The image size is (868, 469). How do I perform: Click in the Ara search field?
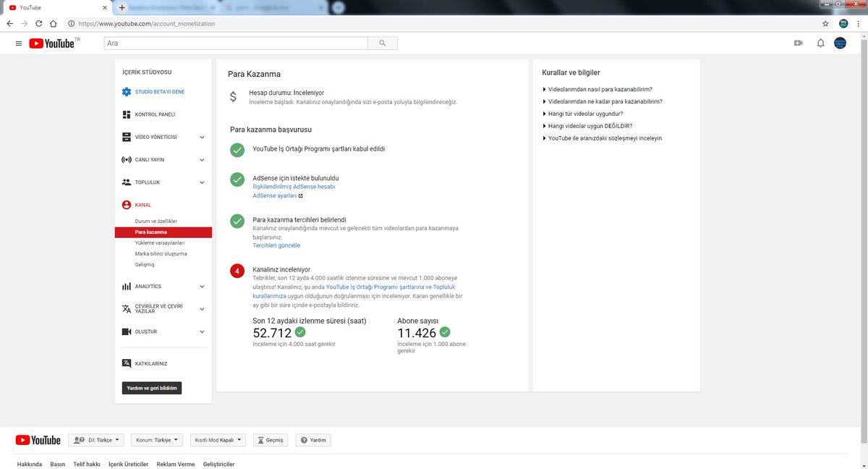(x=235, y=43)
